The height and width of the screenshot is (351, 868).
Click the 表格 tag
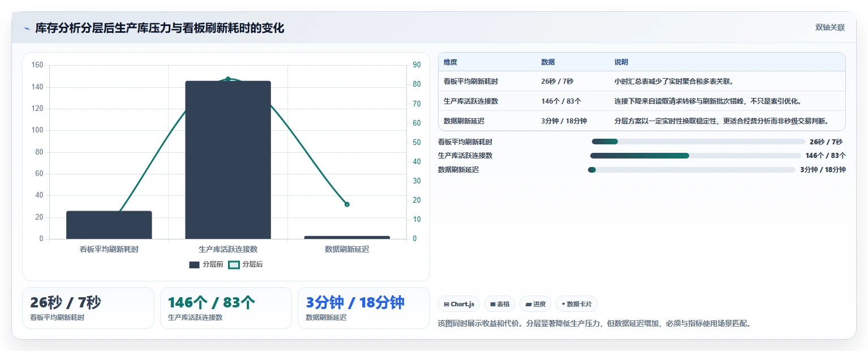[x=500, y=304]
